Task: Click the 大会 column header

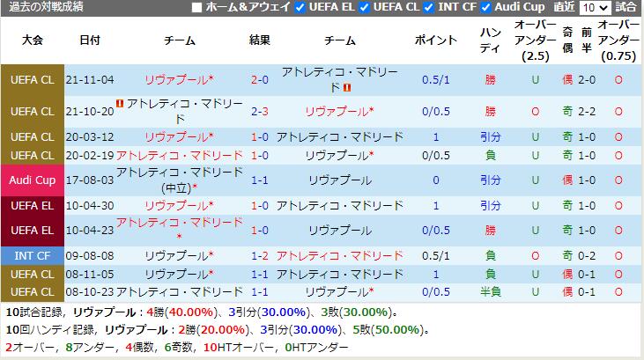Action: coord(33,40)
